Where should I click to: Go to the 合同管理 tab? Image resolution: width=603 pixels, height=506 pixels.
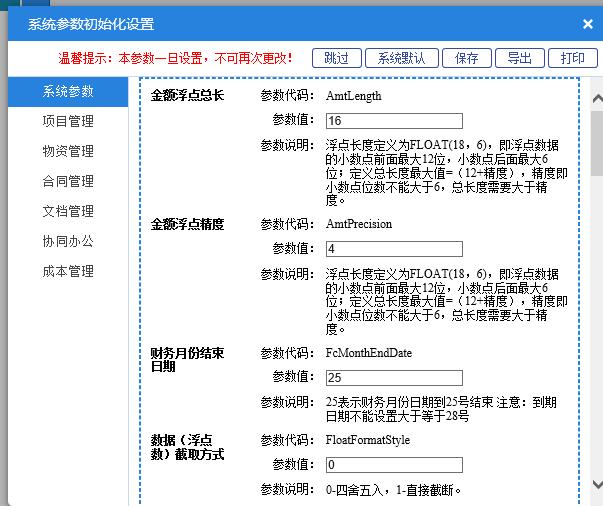(68, 182)
